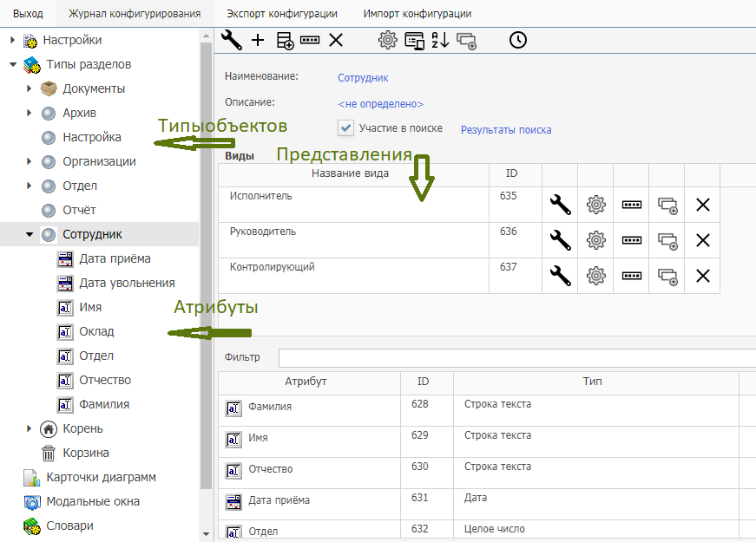Select Модальные окна in the tree
The height and width of the screenshot is (542, 756).
coord(93,501)
